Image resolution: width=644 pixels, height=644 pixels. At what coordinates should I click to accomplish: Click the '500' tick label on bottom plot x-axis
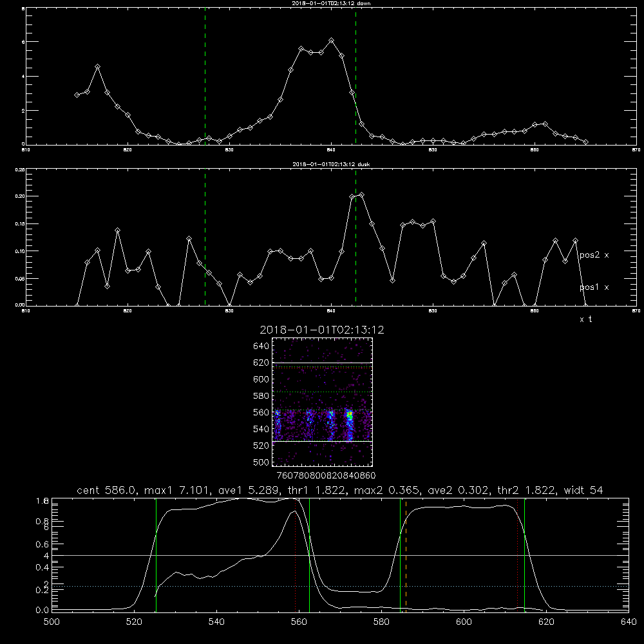point(52,622)
